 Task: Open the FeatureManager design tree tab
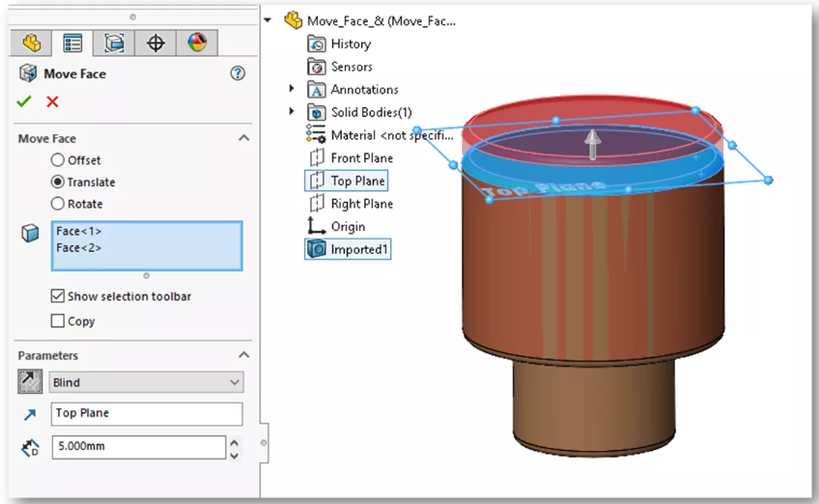(x=31, y=42)
